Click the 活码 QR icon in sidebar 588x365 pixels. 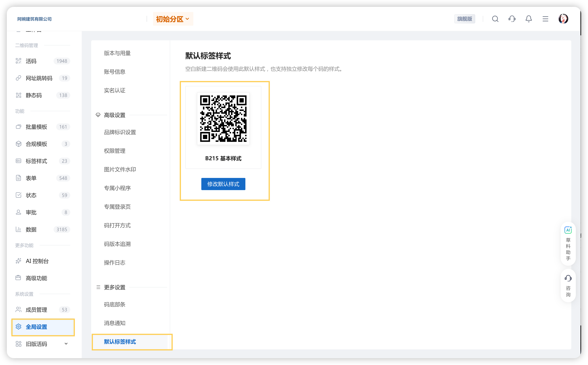click(19, 61)
